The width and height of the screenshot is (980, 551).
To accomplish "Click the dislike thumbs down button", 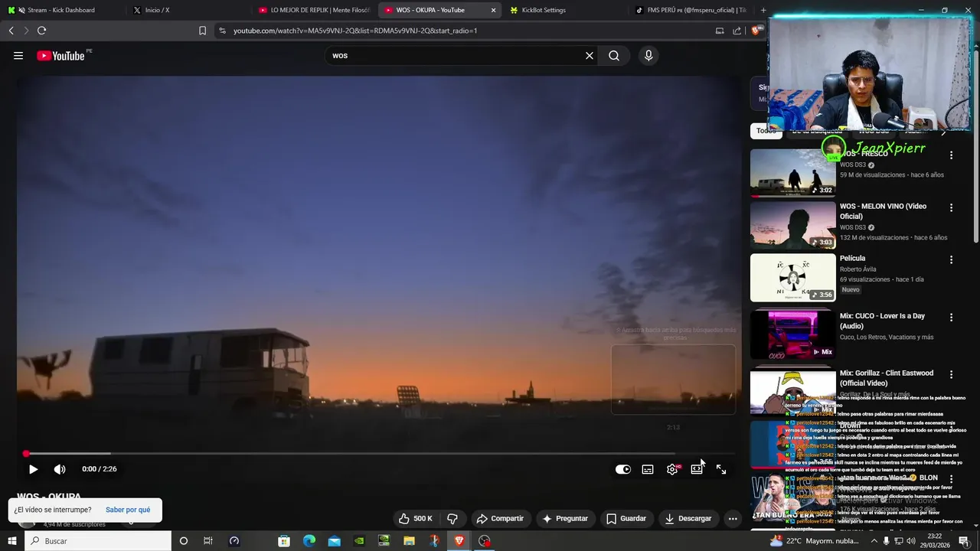I will [x=452, y=519].
